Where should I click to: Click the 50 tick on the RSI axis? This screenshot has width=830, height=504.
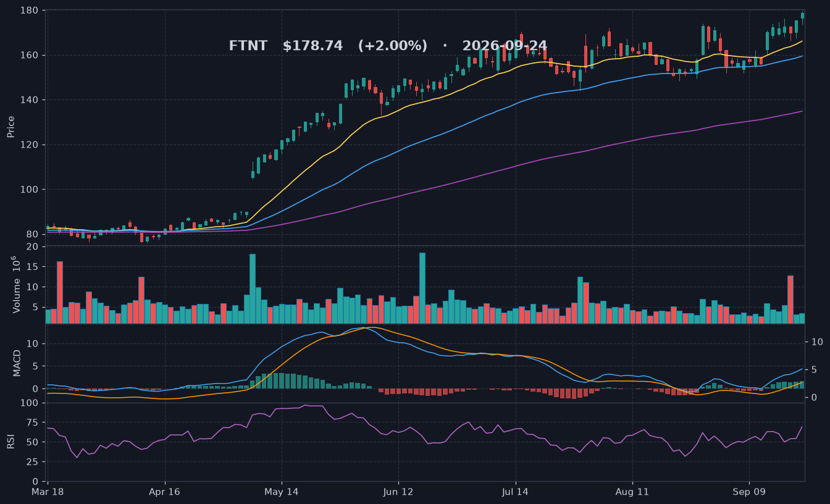point(33,442)
